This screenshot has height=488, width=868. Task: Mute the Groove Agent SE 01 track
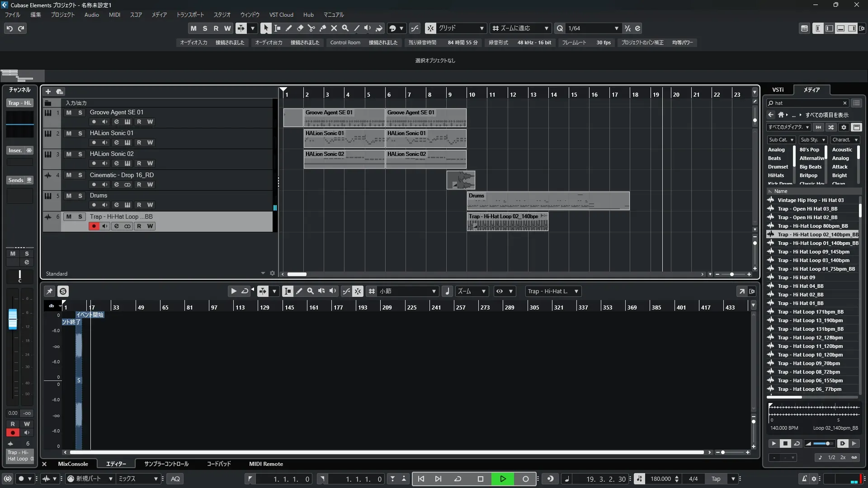point(69,113)
